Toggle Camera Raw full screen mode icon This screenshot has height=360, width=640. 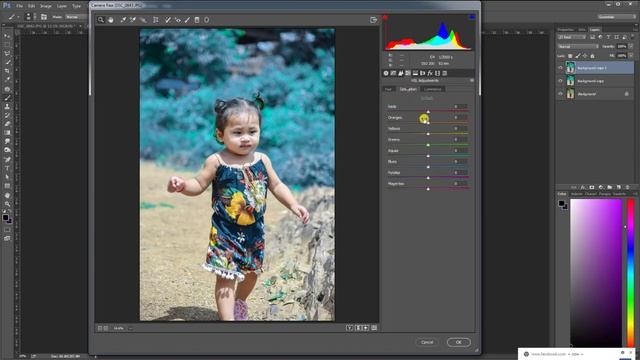[373, 20]
